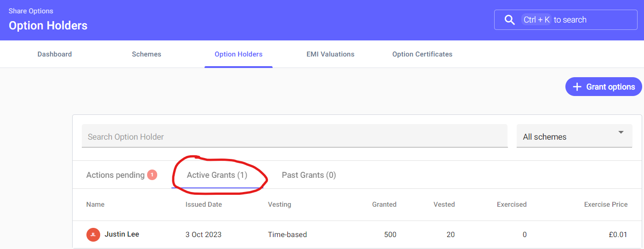Open the All schemes dropdown arrow
Image resolution: width=644 pixels, height=249 pixels.
click(x=621, y=132)
